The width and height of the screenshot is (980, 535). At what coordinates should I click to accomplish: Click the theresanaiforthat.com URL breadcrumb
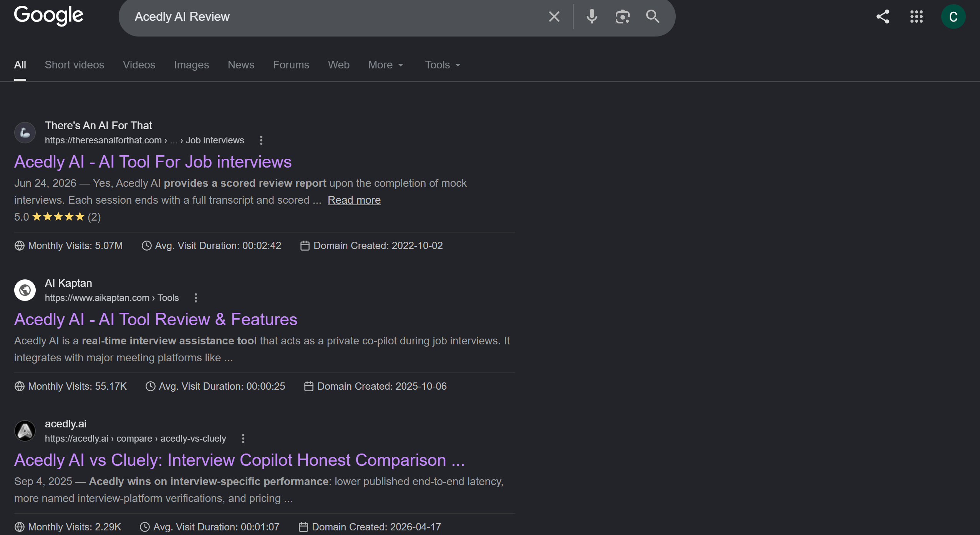[x=144, y=140]
